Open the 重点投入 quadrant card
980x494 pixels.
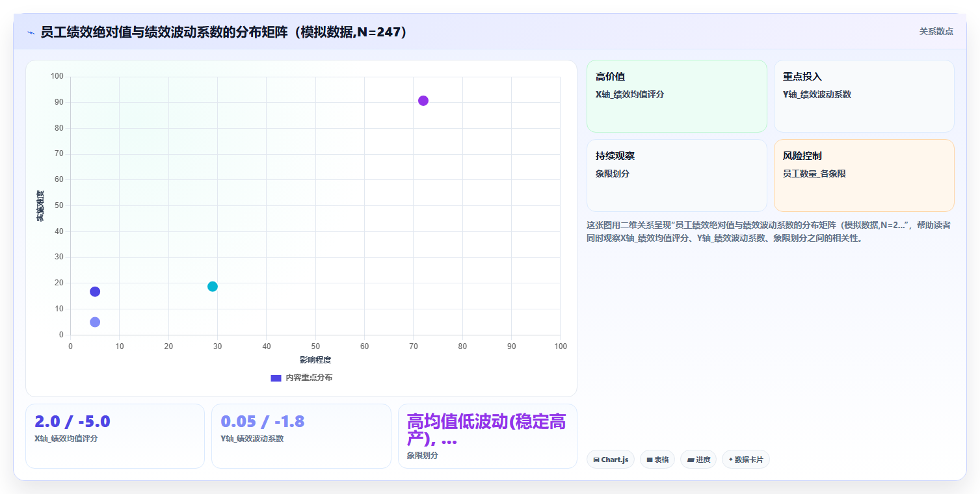(x=864, y=96)
